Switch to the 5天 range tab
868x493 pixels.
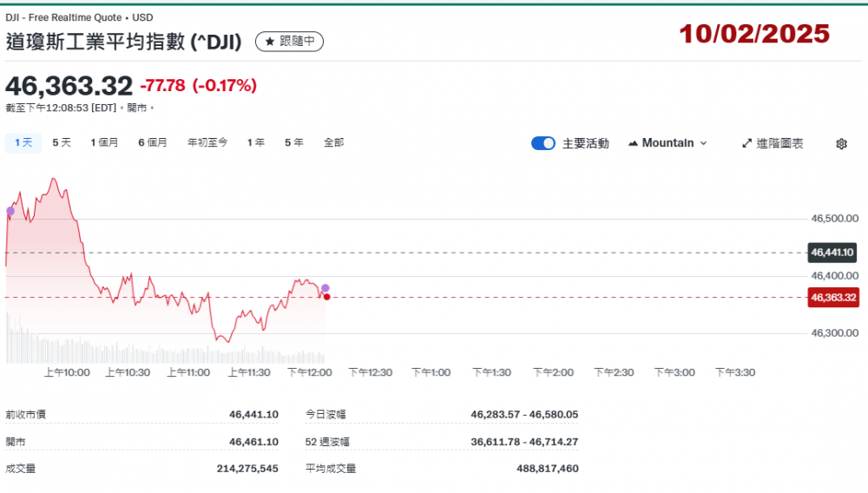tap(62, 142)
